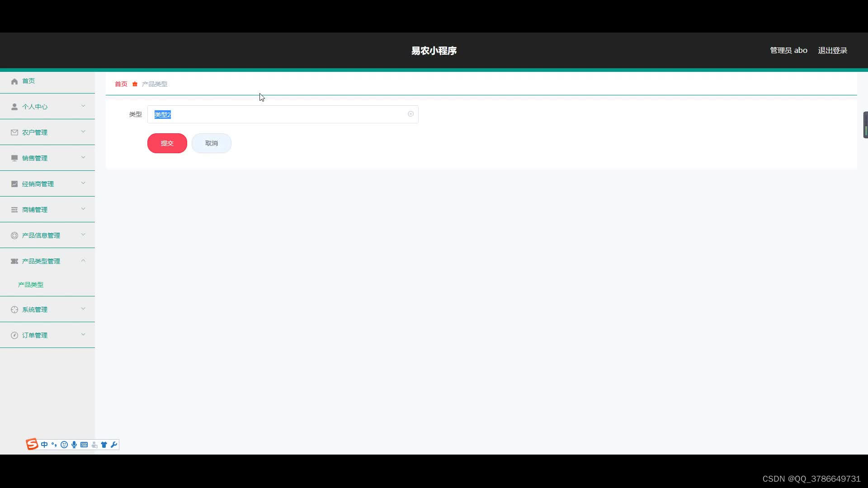
Task: Expand 订单管理 with its chevron
Action: (x=83, y=335)
